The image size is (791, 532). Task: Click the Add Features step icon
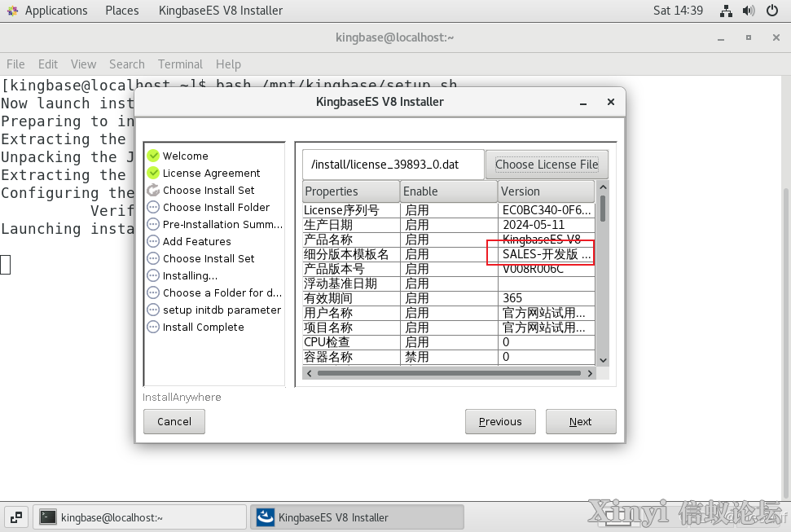tap(153, 241)
